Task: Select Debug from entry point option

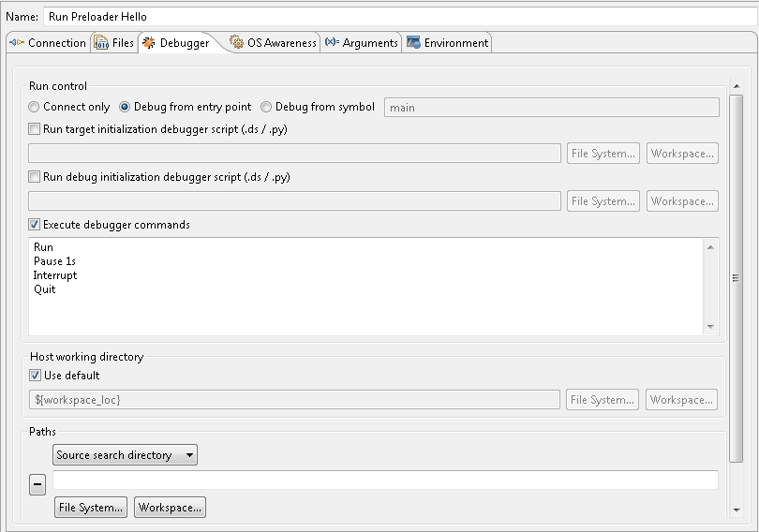Action: (x=125, y=107)
